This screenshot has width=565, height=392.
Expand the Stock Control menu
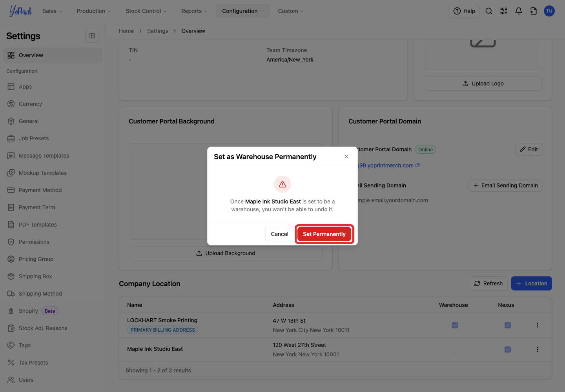[146, 11]
